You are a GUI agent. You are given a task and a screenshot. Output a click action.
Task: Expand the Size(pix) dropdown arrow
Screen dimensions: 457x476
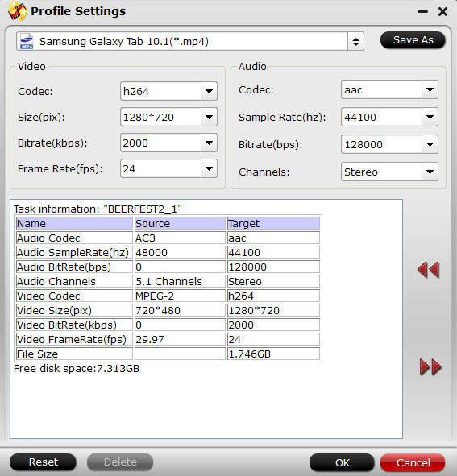[209, 117]
